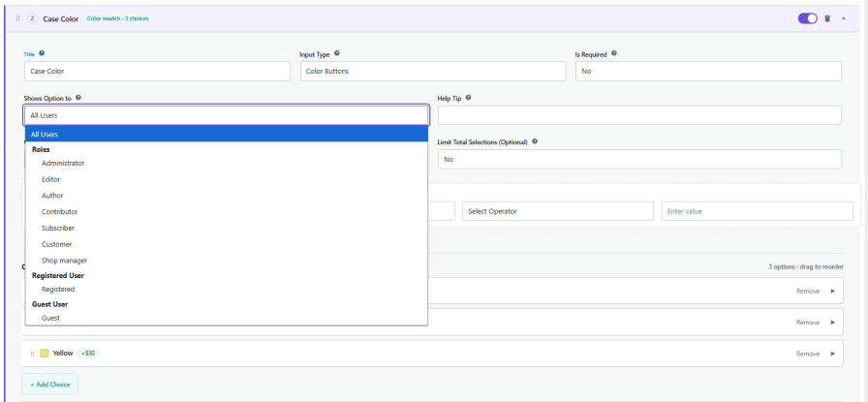
Task: Collapse the Case Color panel arrow
Action: 844,18
